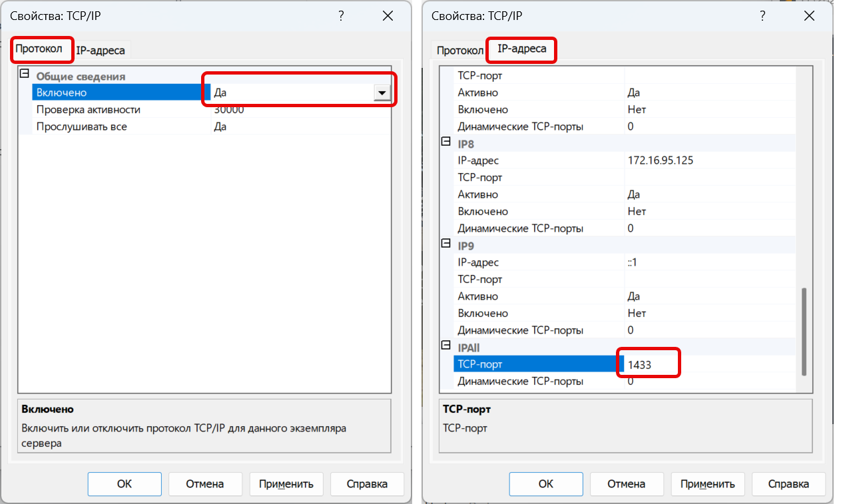Click the ? help icon in the right dialog title bar
Image resolution: width=841 pixels, height=504 pixels.
point(762,16)
